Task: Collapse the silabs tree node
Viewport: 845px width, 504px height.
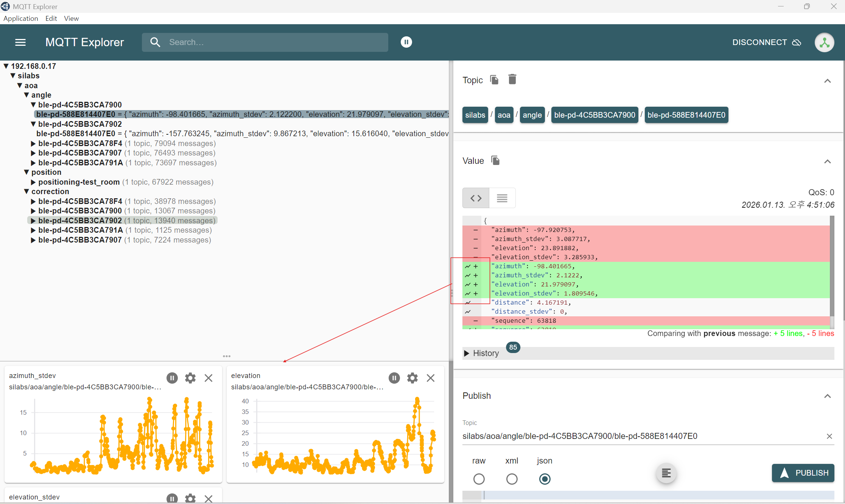Action: [x=13, y=76]
